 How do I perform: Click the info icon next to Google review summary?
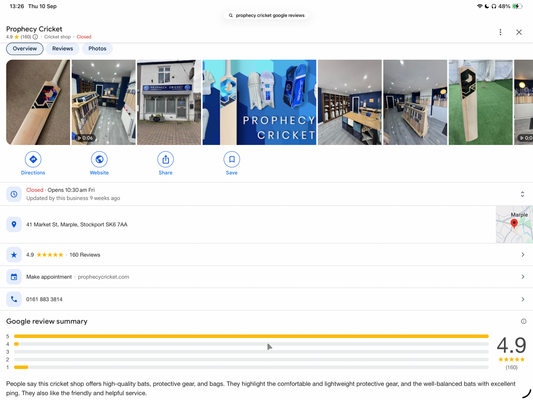[x=523, y=321]
